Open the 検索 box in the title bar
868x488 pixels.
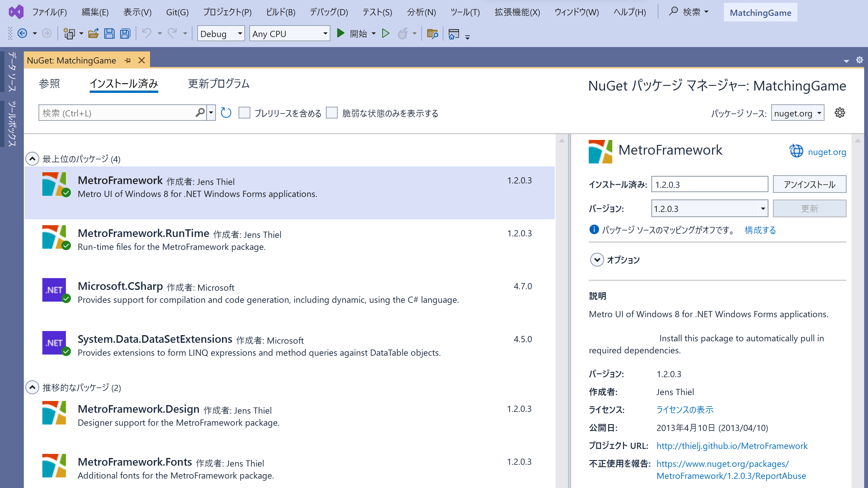689,12
